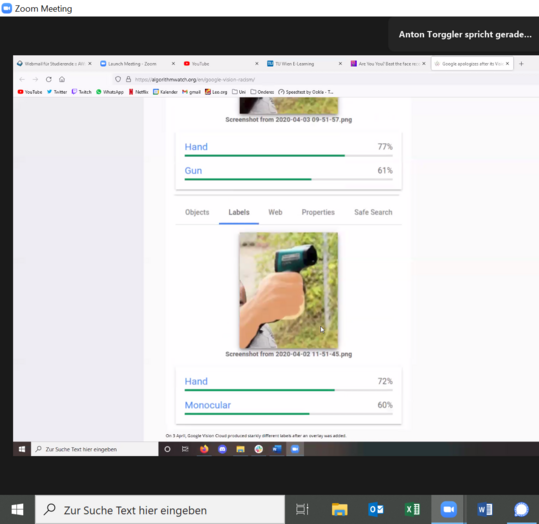
Task: Click the Zoom icon in main taskbar
Action: [449, 509]
